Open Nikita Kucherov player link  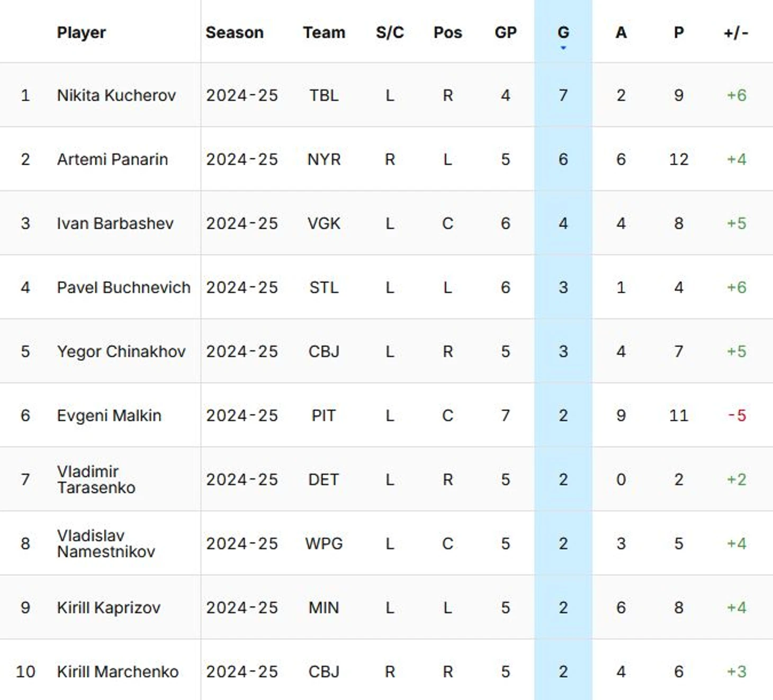click(x=116, y=95)
